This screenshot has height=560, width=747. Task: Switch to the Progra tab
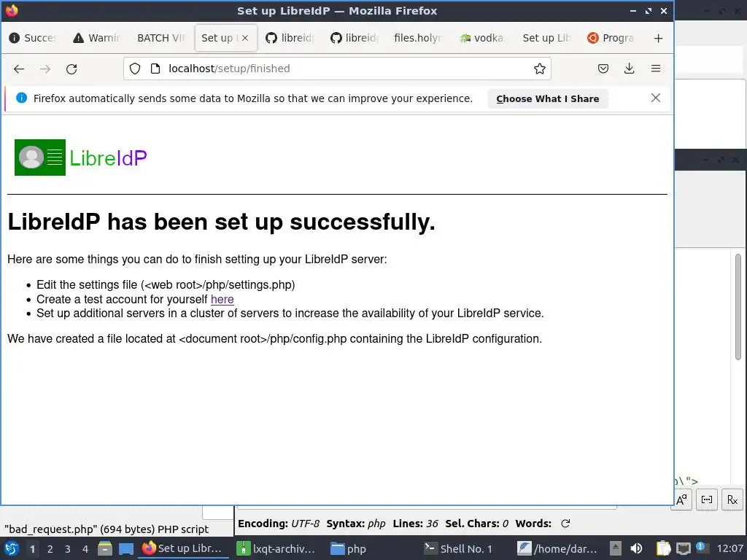point(611,38)
